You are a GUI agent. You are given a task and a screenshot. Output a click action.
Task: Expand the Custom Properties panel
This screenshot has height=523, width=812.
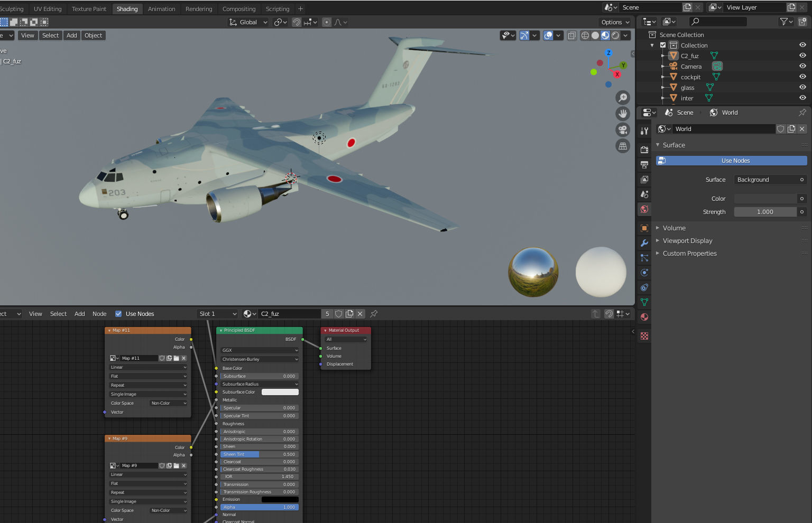(x=689, y=254)
